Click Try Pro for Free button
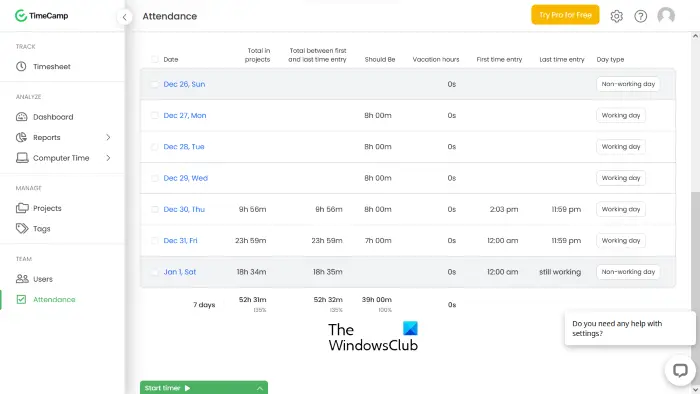This screenshot has height=394, width=700. 565,15
